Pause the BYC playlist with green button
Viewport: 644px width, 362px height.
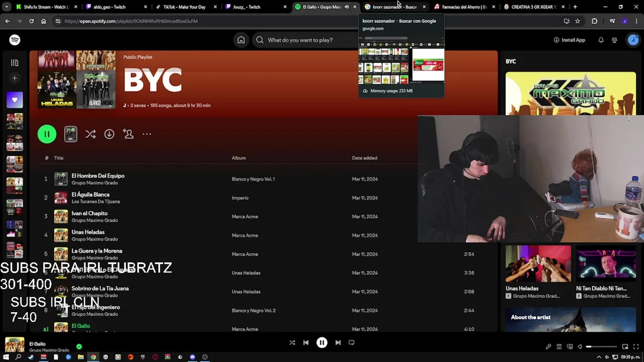point(47,134)
